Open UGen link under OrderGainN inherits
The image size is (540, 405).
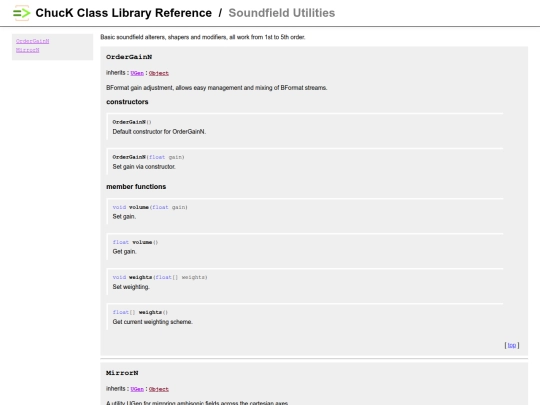[x=137, y=73]
